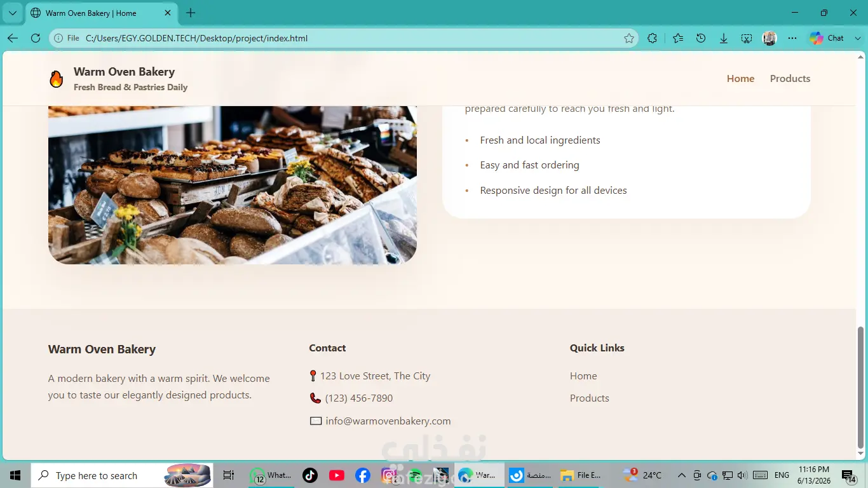This screenshot has width=868, height=488.
Task: Go to Home in the top navigation
Action: [740, 79]
